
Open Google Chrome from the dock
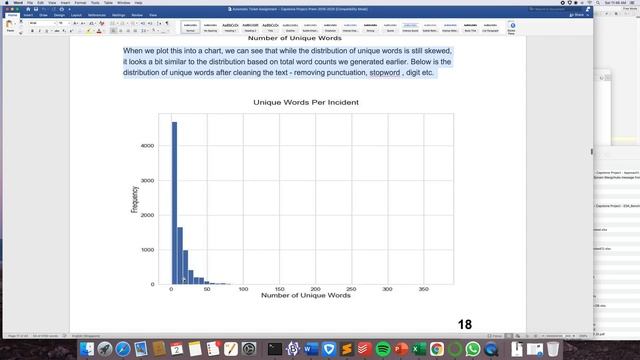tap(437, 349)
